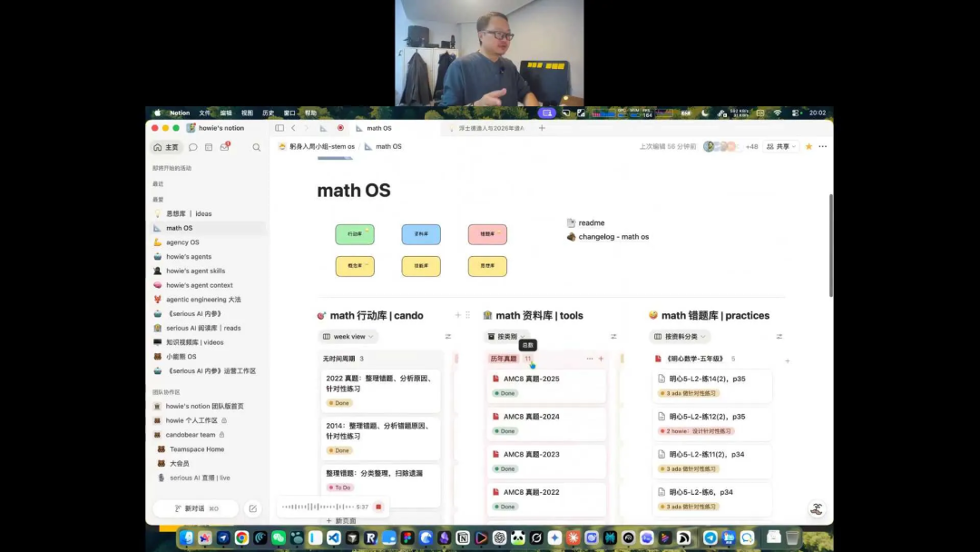This screenshot has width=980, height=552.
Task: Open the three-dot page options menu
Action: (x=822, y=146)
